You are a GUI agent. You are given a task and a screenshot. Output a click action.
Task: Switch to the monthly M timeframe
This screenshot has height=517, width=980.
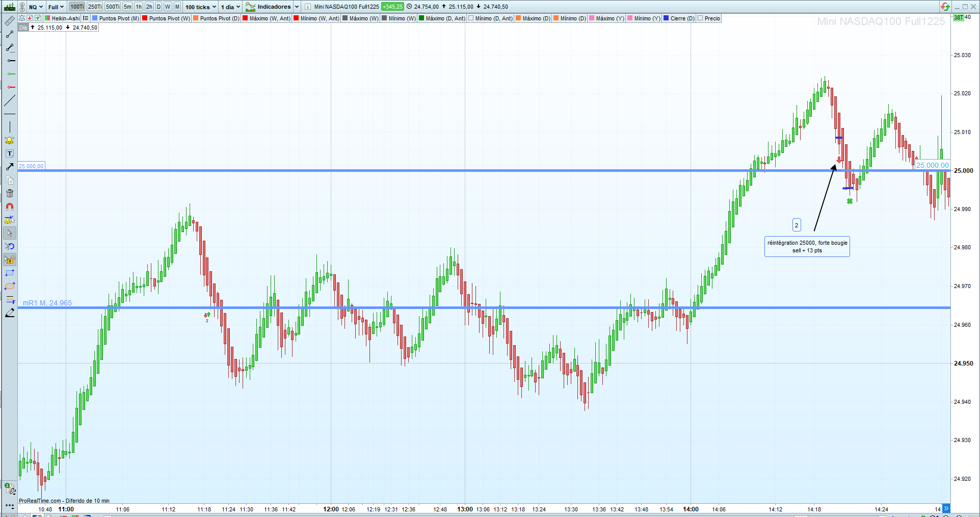(x=177, y=7)
